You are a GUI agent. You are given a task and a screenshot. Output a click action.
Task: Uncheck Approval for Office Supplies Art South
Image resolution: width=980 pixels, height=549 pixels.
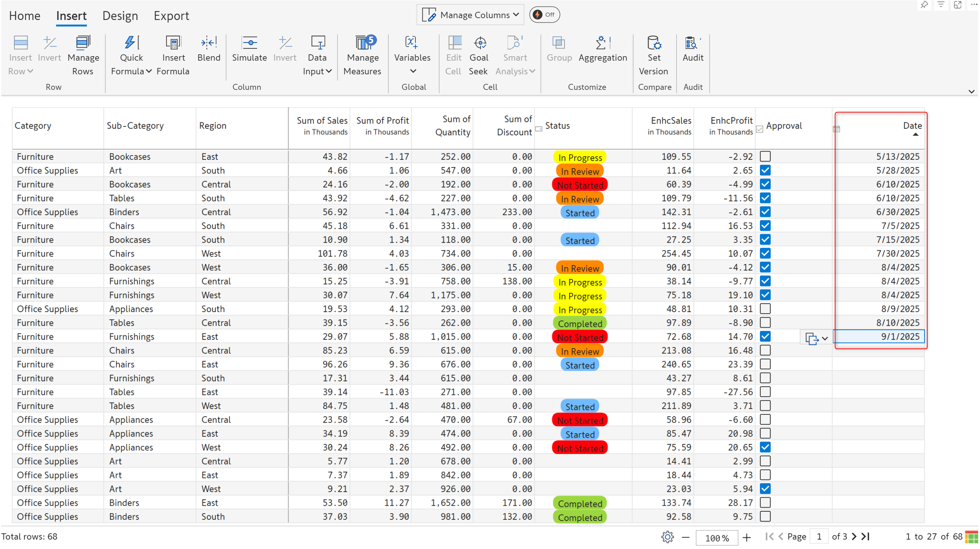[765, 170]
